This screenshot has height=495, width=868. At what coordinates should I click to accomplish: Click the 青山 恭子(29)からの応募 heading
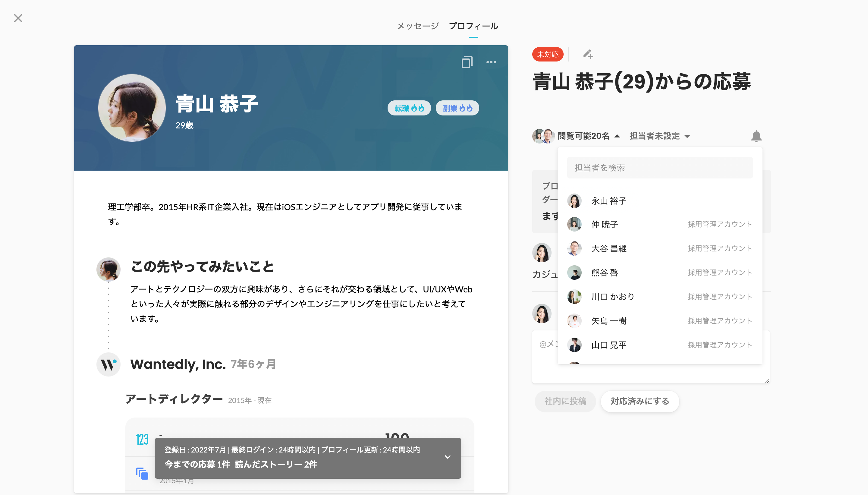click(x=642, y=82)
